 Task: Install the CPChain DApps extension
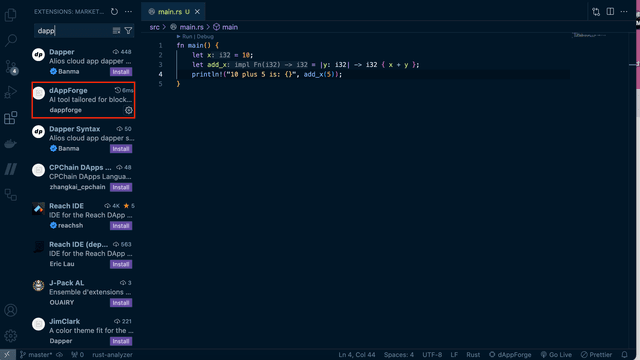pos(121,187)
